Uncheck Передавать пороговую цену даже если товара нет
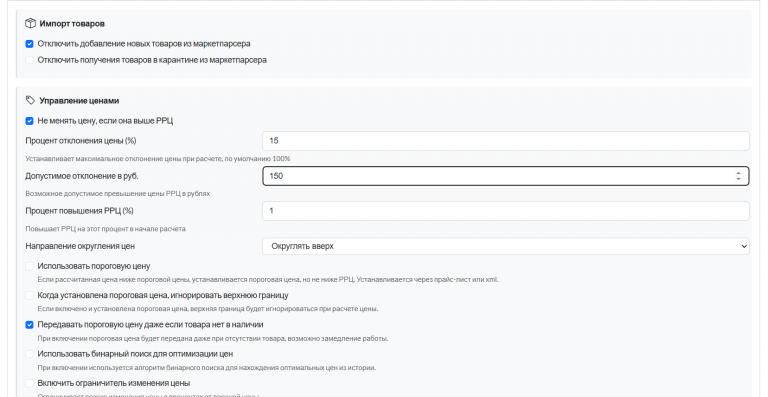 pyautogui.click(x=29, y=325)
